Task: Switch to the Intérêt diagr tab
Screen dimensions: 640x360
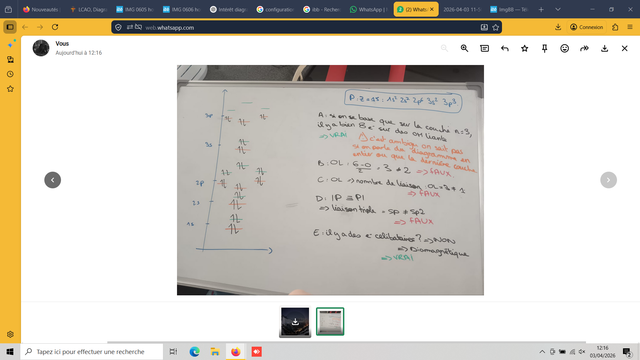Action: 229,9
